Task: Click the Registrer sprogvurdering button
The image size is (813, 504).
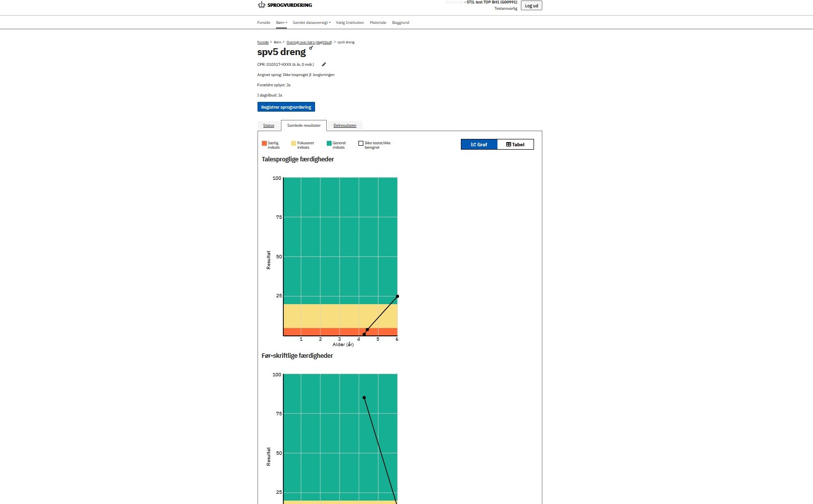Action: point(286,107)
